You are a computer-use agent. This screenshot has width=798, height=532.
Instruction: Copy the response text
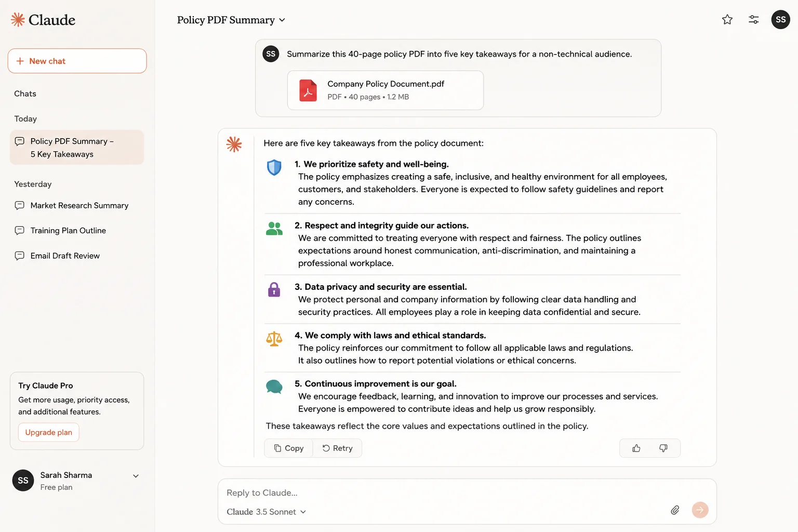click(x=289, y=448)
